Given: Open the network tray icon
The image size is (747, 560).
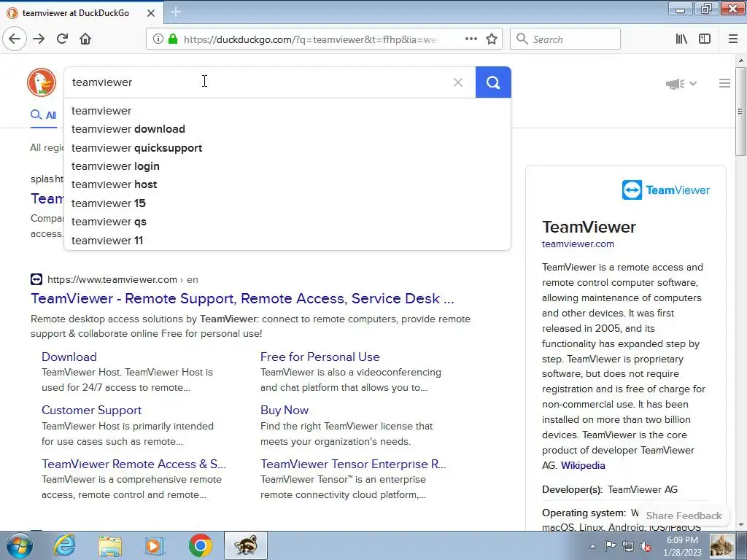Looking at the screenshot, I should pyautogui.click(x=628, y=547).
